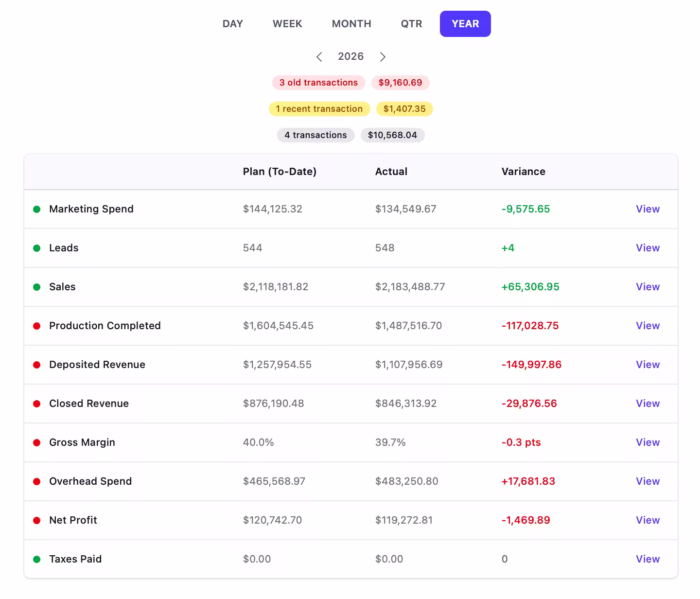
Task: Open the 3 old transactions badge
Action: pos(318,83)
